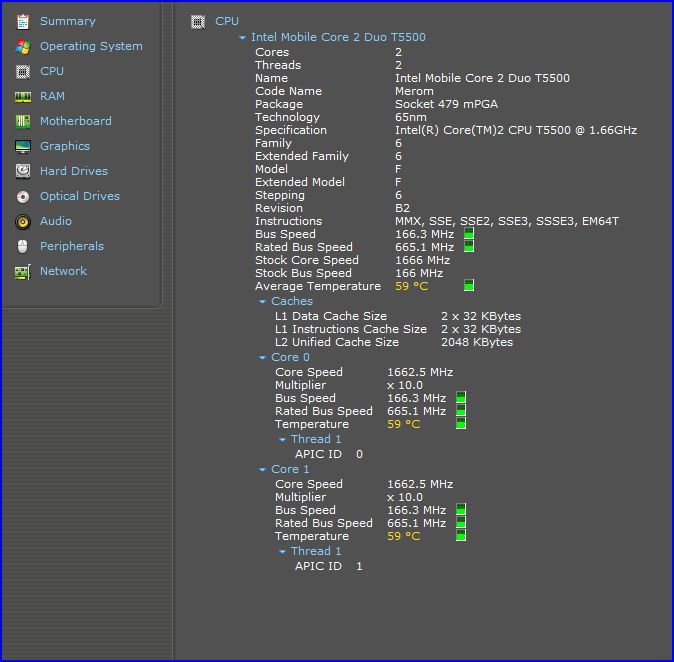Click the Optical Drives disc icon
Viewport: 674px width, 662px height.
pyautogui.click(x=23, y=196)
